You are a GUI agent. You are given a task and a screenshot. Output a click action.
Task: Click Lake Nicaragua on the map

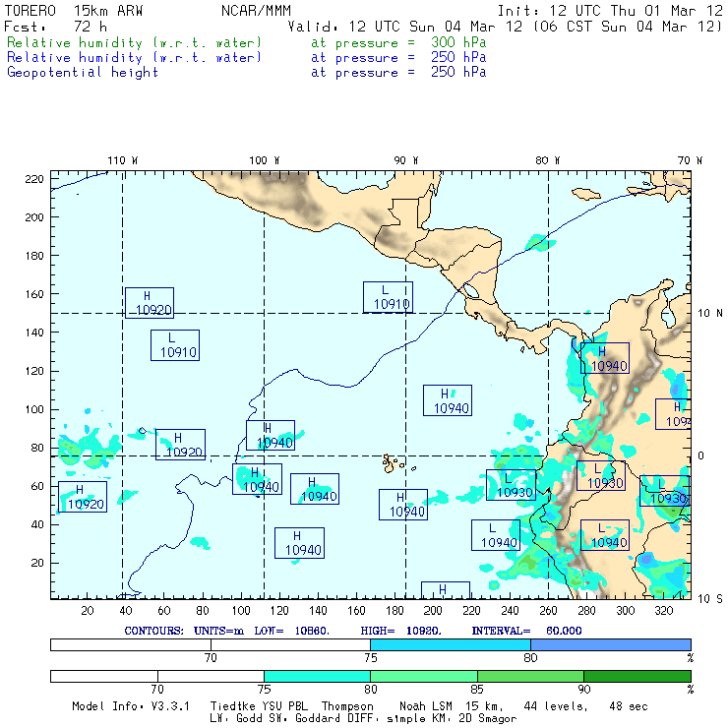pyautogui.click(x=471, y=291)
